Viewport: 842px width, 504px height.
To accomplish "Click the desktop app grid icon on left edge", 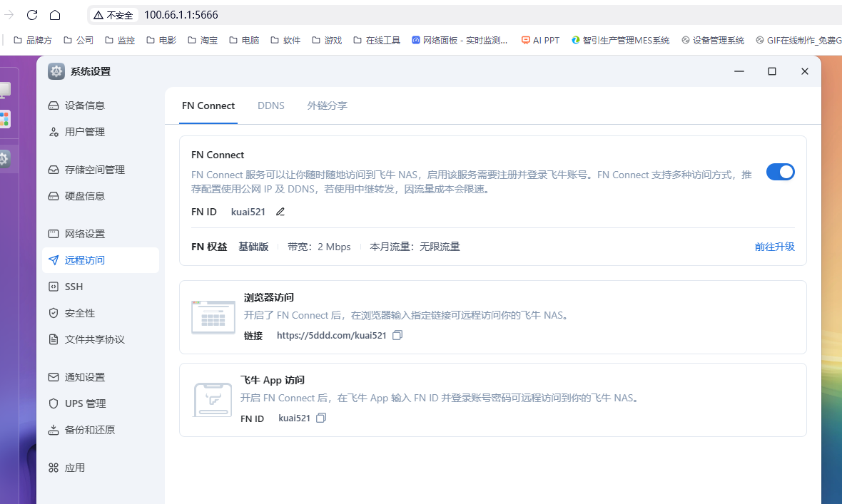I will [x=4, y=119].
